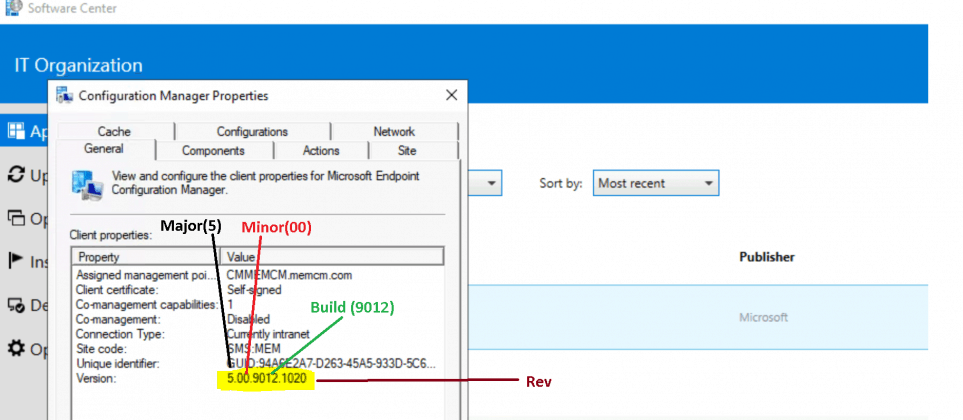
Task: Click the 'Self-signed' value
Action: [x=254, y=290]
